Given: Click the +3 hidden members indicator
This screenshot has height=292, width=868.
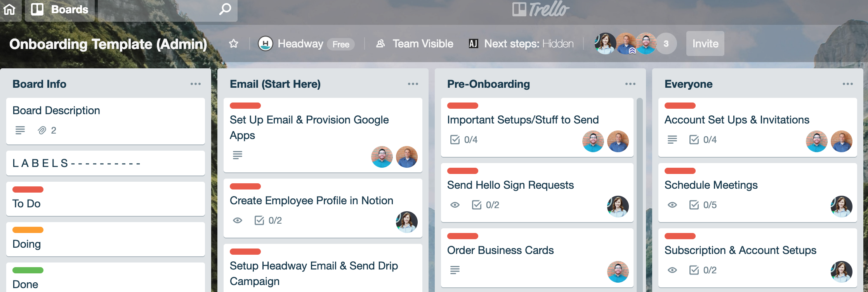Looking at the screenshot, I should (x=665, y=43).
